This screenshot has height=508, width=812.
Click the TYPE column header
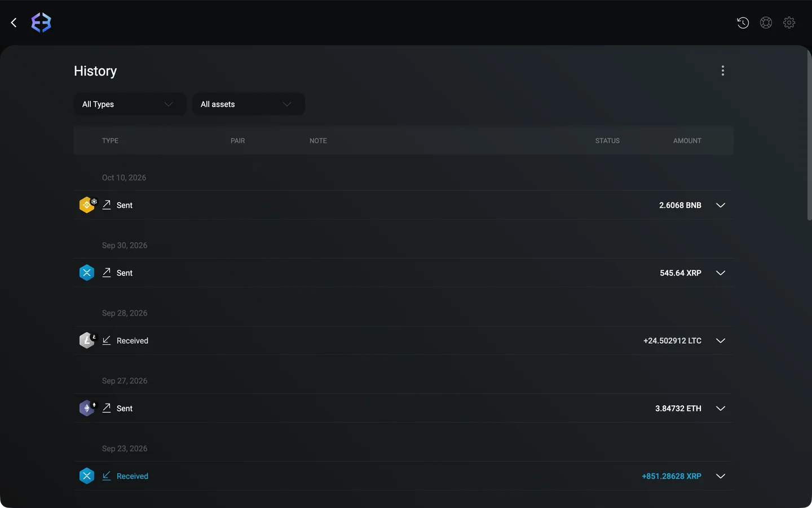click(x=110, y=141)
